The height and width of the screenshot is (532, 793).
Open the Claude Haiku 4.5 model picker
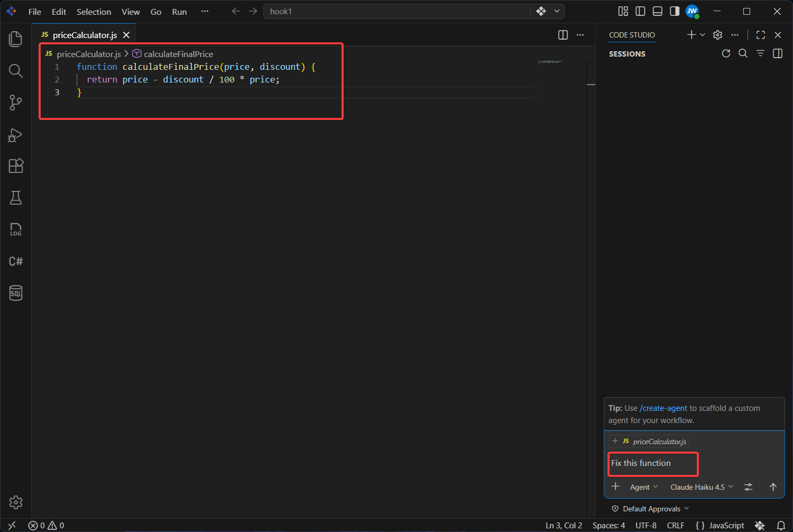(x=702, y=487)
